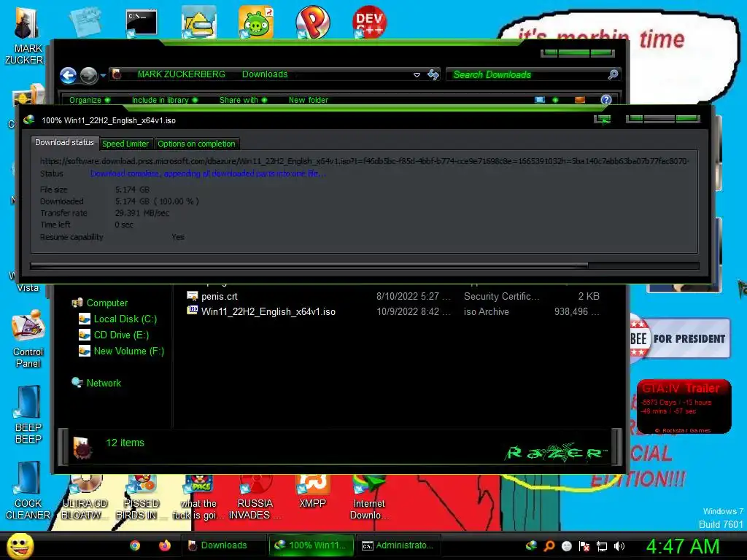Click the volume speaker tray icon
Viewport: 747px width, 560px height.
point(619,546)
